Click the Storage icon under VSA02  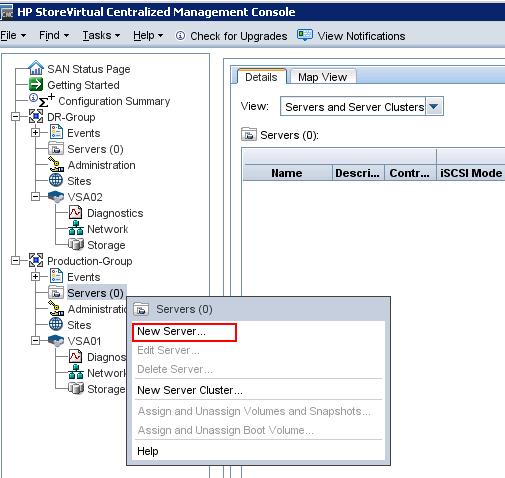[76, 244]
